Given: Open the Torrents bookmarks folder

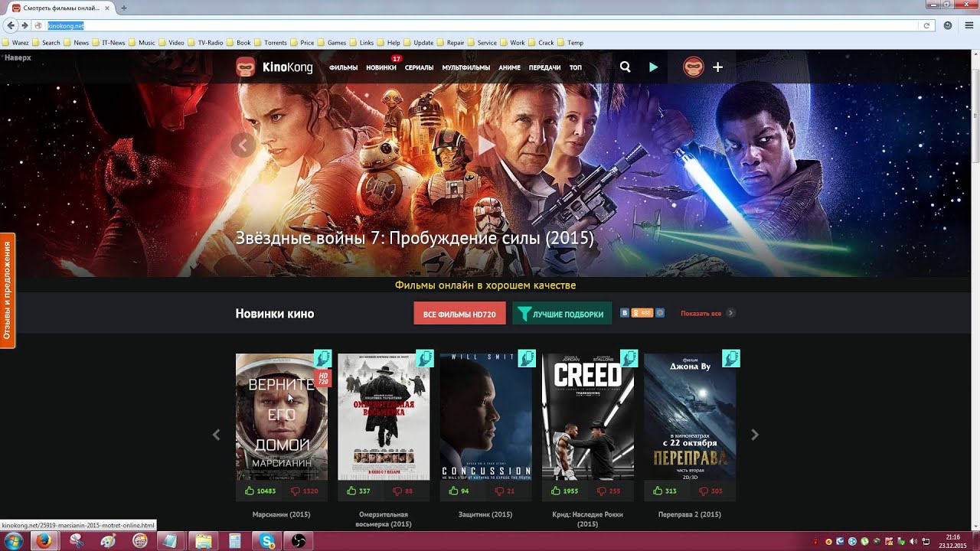Looking at the screenshot, I should pos(270,43).
